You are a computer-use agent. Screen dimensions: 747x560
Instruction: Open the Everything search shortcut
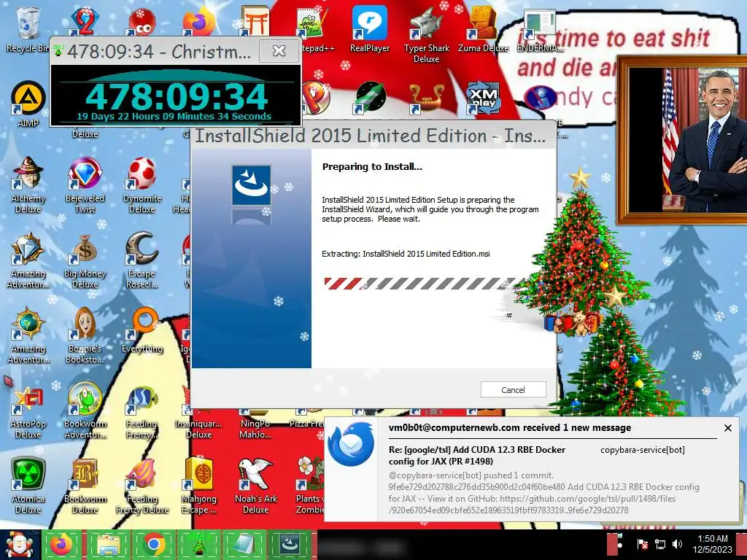point(142,330)
